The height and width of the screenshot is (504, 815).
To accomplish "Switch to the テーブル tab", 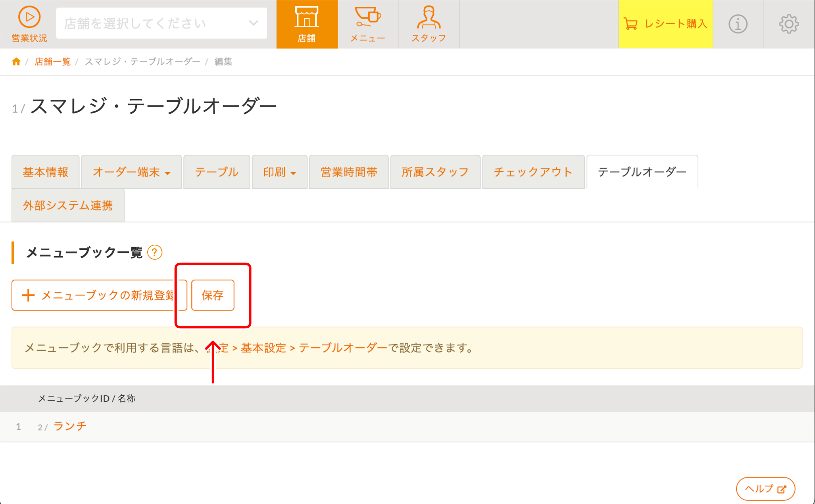I will tap(217, 172).
